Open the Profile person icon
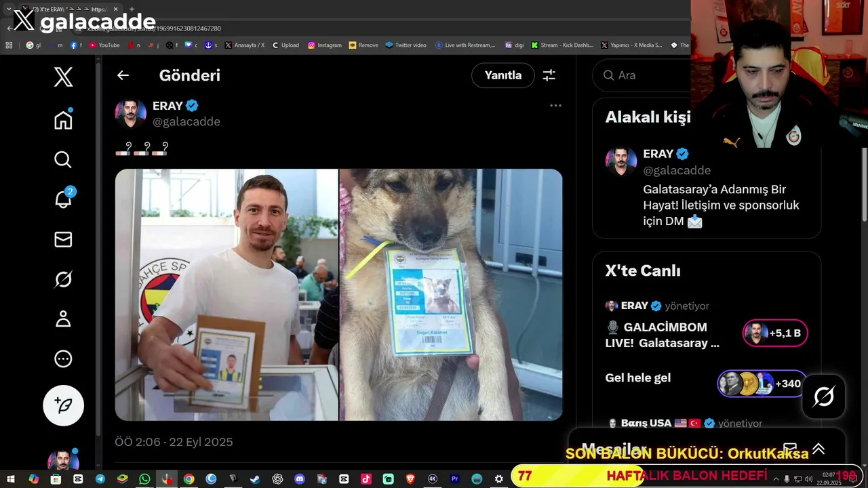The width and height of the screenshot is (868, 488). click(x=63, y=319)
